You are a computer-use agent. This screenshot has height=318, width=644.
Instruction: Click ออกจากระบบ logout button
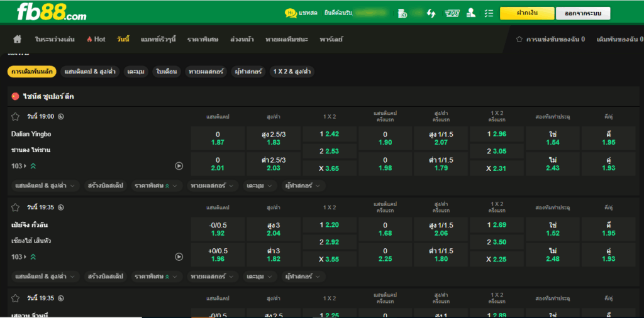[x=583, y=13]
